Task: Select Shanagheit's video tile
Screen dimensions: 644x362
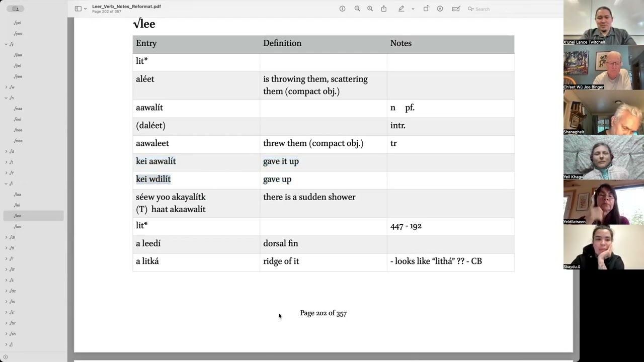Action: [603, 112]
